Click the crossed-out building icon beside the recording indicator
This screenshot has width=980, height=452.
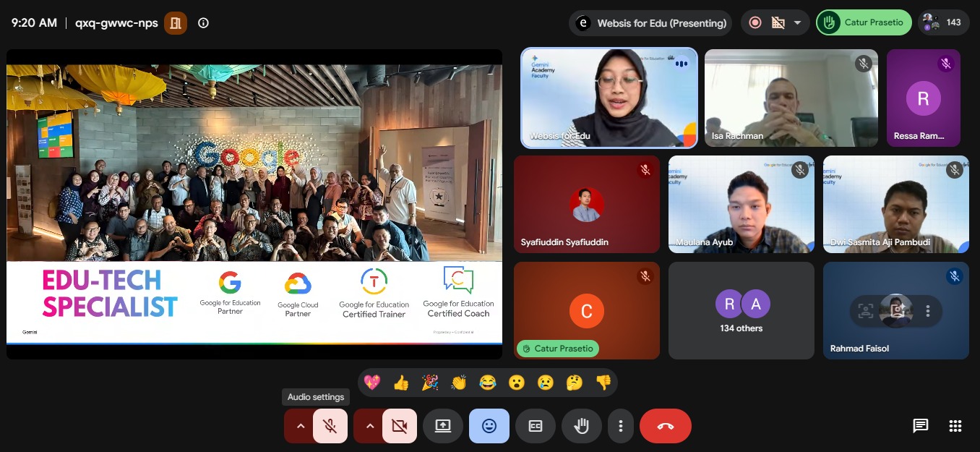[778, 22]
